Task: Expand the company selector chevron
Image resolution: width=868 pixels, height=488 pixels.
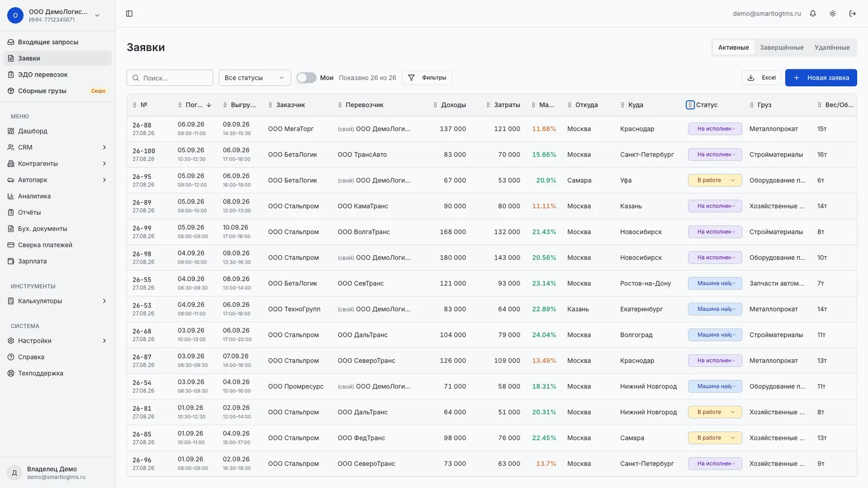Action: pos(97,15)
